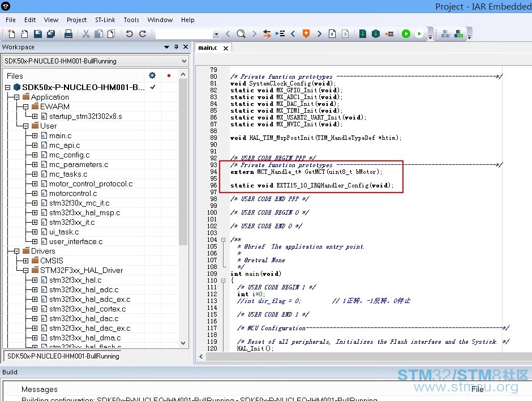Click the Messages column header in Build
This screenshot has height=401, width=532.
tap(40, 389)
